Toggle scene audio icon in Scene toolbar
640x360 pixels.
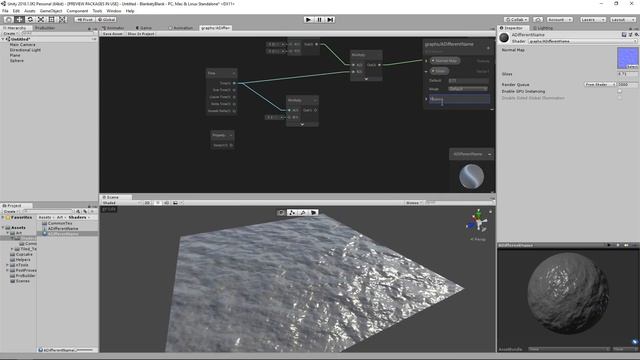coord(167,203)
